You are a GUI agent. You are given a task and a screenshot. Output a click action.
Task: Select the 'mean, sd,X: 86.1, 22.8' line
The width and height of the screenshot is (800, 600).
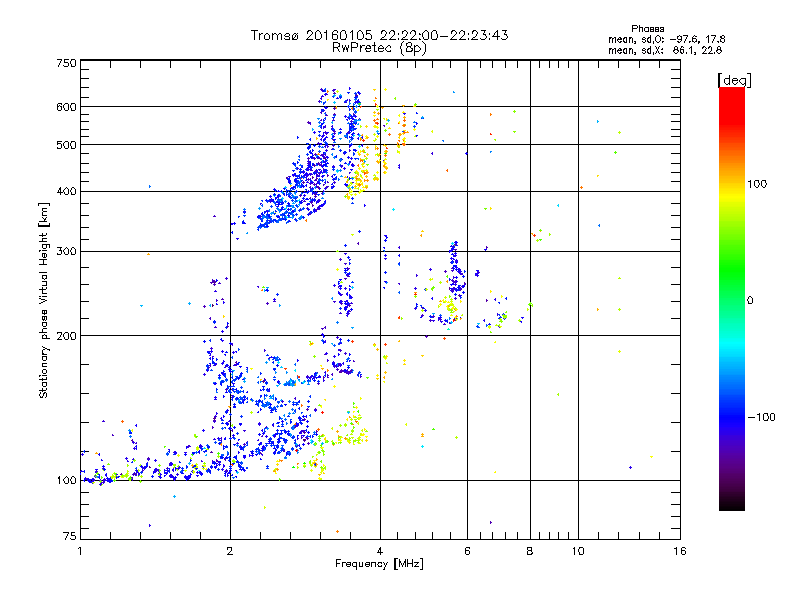[x=665, y=50]
